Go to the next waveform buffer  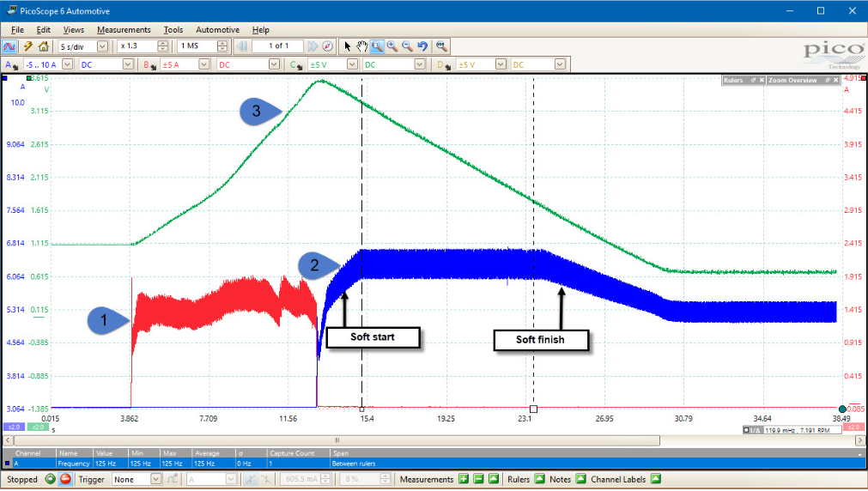point(313,46)
